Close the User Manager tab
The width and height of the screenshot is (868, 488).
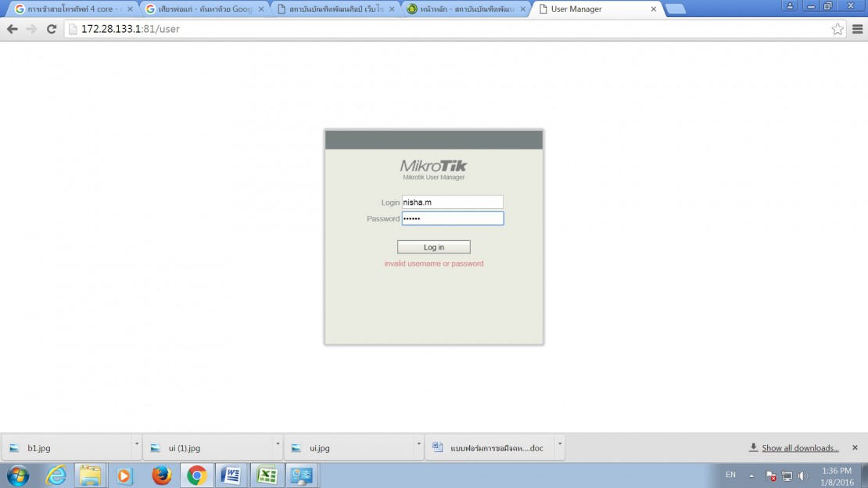click(653, 9)
